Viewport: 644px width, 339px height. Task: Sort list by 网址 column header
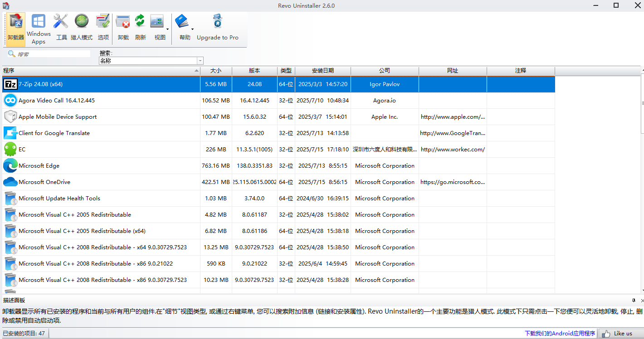[453, 71]
